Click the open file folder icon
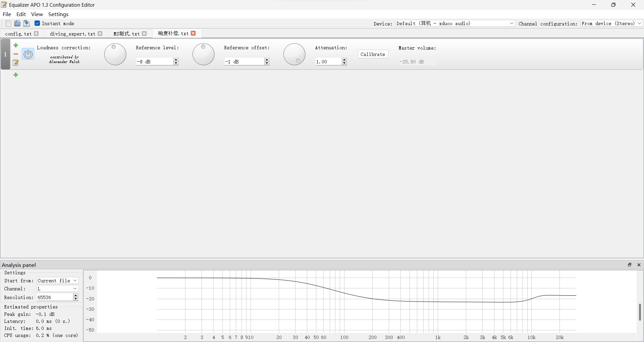Image resolution: width=644 pixels, height=342 pixels. [x=17, y=23]
